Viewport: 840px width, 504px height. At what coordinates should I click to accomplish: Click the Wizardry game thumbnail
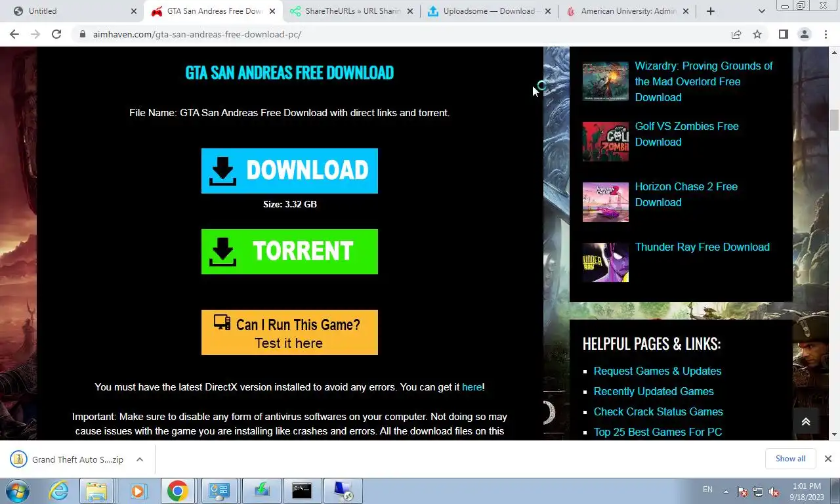click(x=605, y=81)
